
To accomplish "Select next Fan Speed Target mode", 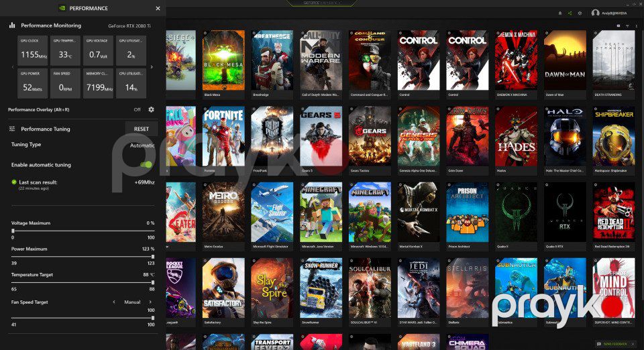I will (150, 302).
